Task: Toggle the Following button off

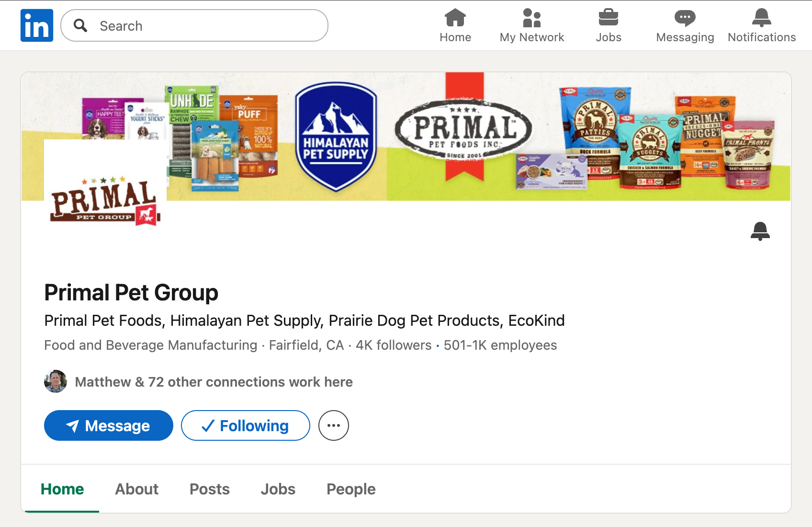Action: [x=246, y=425]
